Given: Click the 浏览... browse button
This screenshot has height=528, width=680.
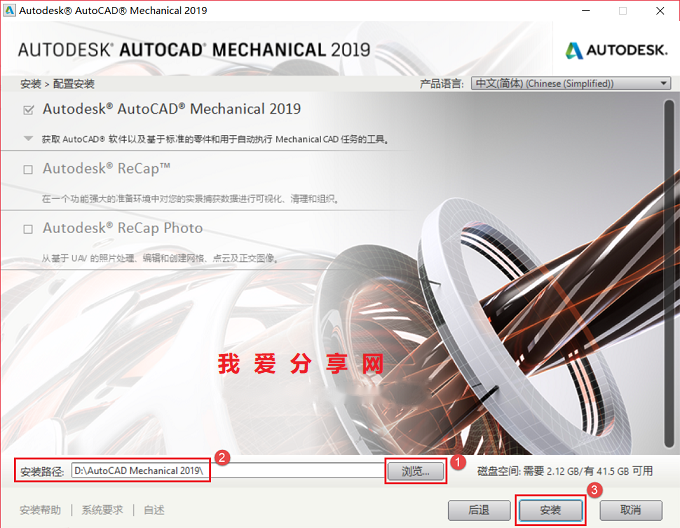Looking at the screenshot, I should 415,471.
